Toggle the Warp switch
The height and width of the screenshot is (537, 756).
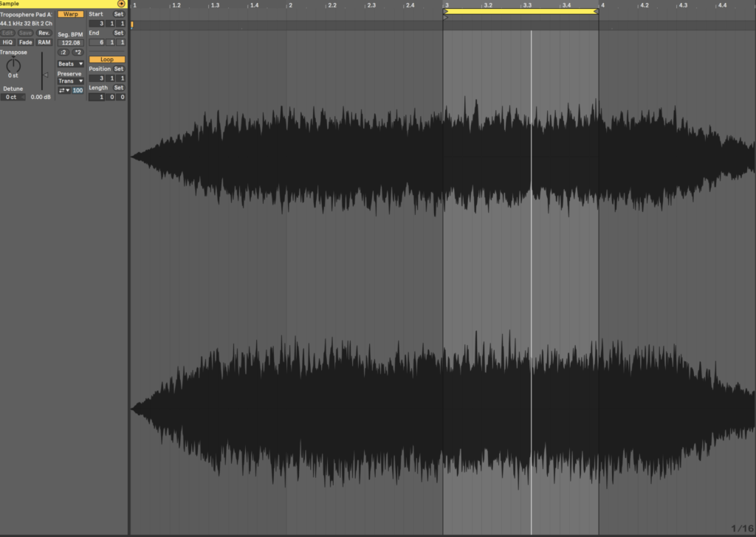pyautogui.click(x=71, y=14)
